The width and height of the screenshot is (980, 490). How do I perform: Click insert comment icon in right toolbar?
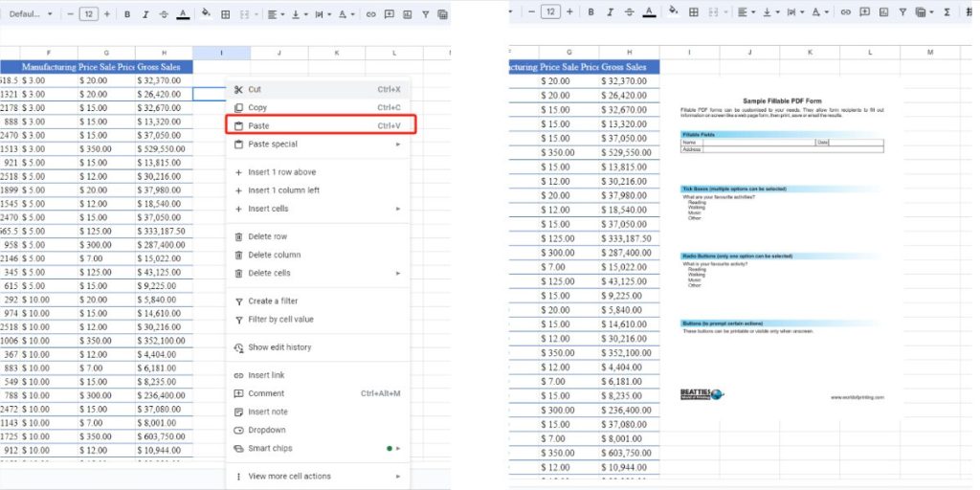865,11
